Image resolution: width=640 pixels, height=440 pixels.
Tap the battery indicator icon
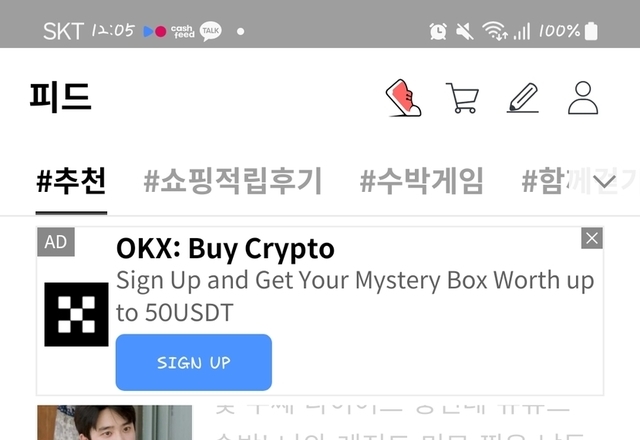591,31
